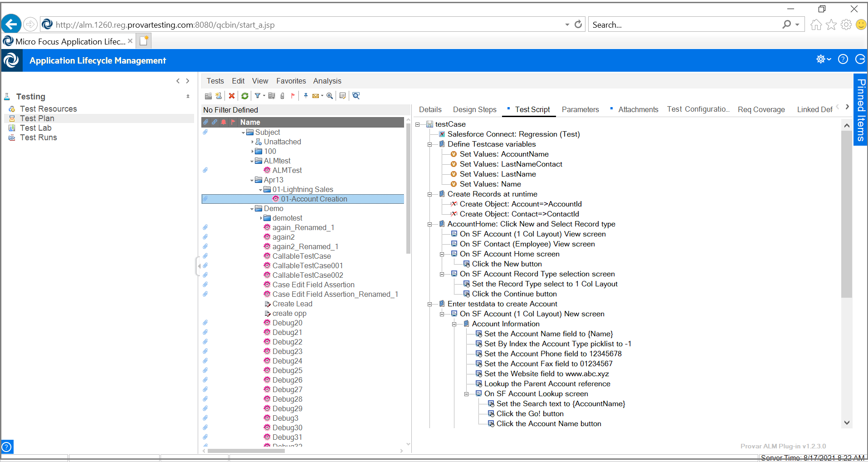Click the edit form with pencil icon

pyautogui.click(x=343, y=96)
